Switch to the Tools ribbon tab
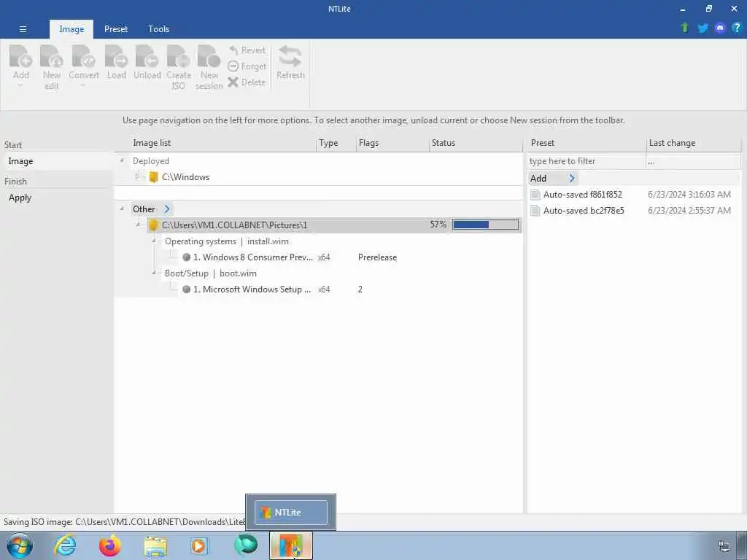 [x=158, y=29]
